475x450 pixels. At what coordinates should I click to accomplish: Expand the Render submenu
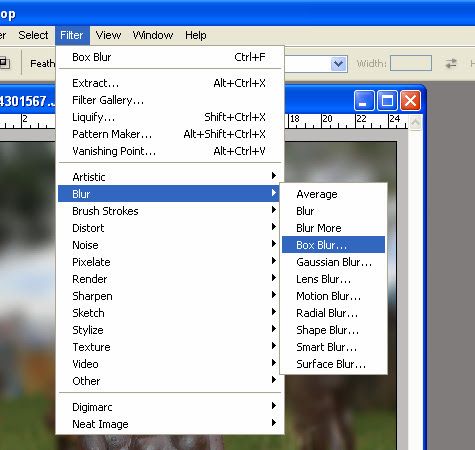[x=170, y=279]
